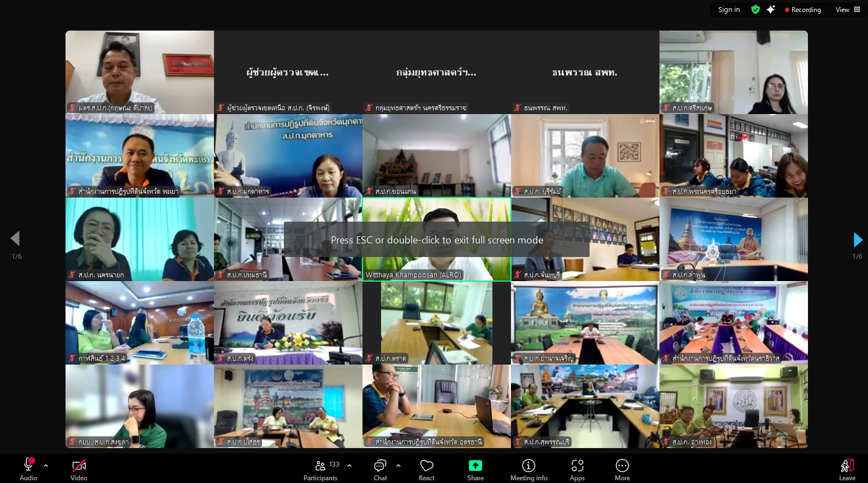The width and height of the screenshot is (868, 483).
Task: Select the ส.ป.ก. นครนายก video tile
Action: 140,239
